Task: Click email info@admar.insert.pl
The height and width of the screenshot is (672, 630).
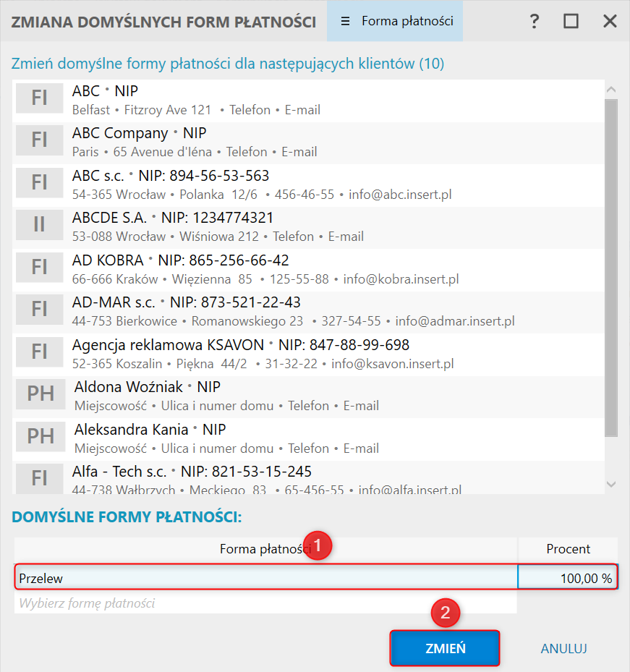Action: [455, 321]
